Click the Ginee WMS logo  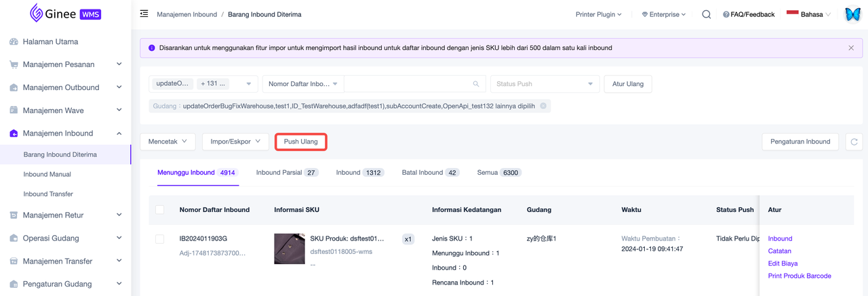(x=65, y=14)
